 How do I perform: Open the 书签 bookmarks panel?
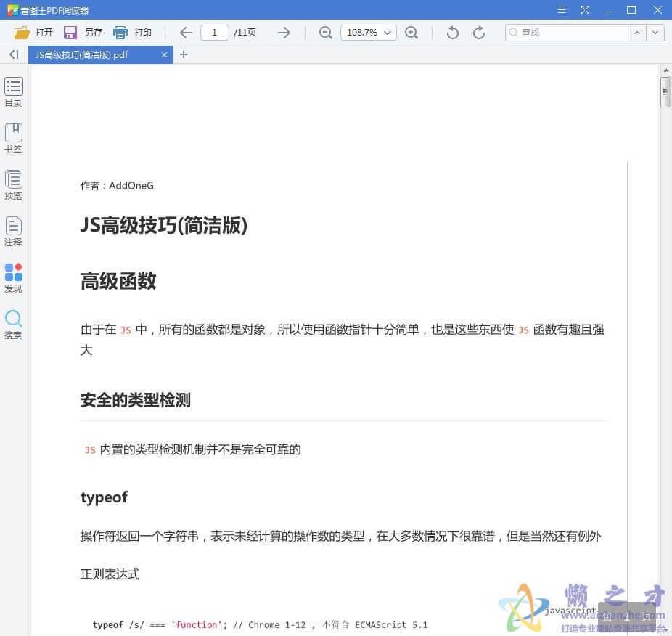[13, 137]
